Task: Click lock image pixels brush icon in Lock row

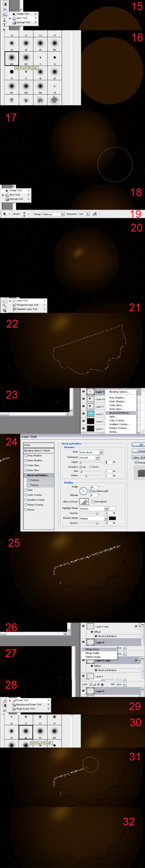Action: (x=94, y=684)
